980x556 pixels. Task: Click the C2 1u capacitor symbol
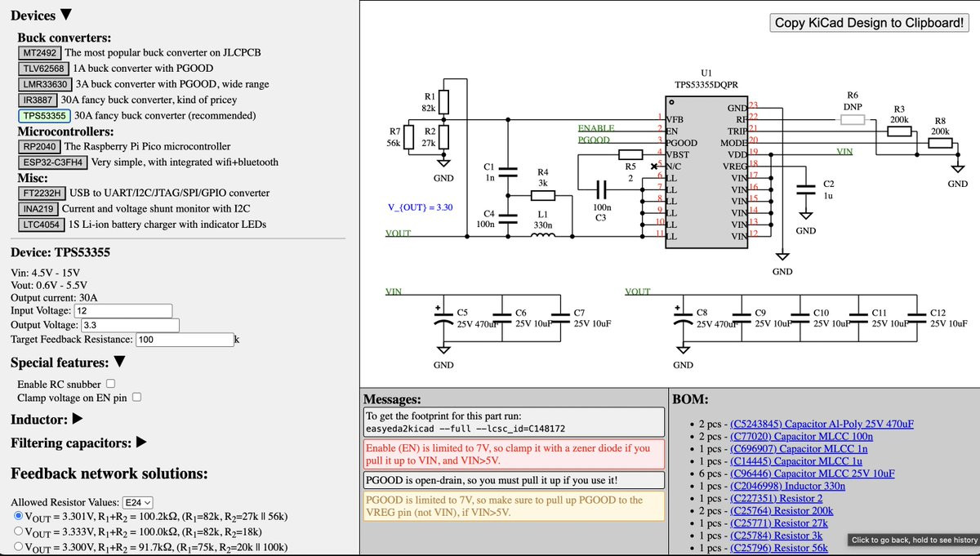pyautogui.click(x=806, y=189)
